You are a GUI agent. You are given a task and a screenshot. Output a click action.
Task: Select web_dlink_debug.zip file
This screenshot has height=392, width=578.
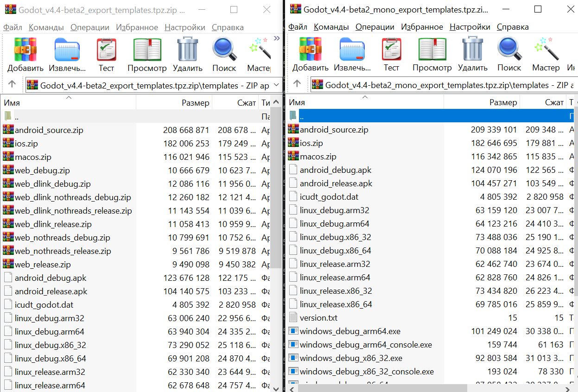(53, 184)
